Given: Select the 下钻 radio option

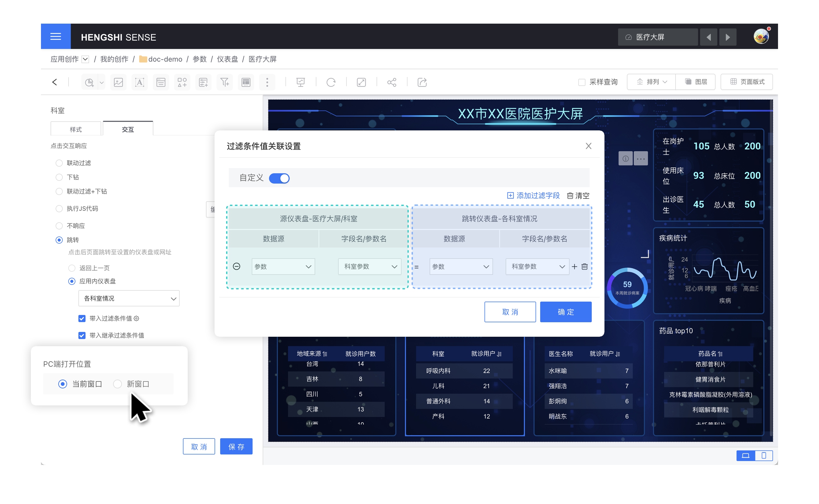Looking at the screenshot, I should click(x=59, y=177).
